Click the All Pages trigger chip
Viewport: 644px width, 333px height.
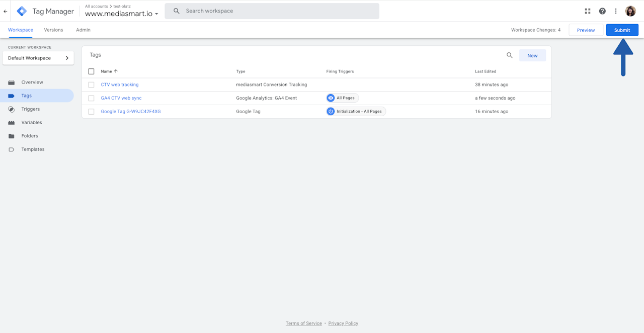click(342, 98)
